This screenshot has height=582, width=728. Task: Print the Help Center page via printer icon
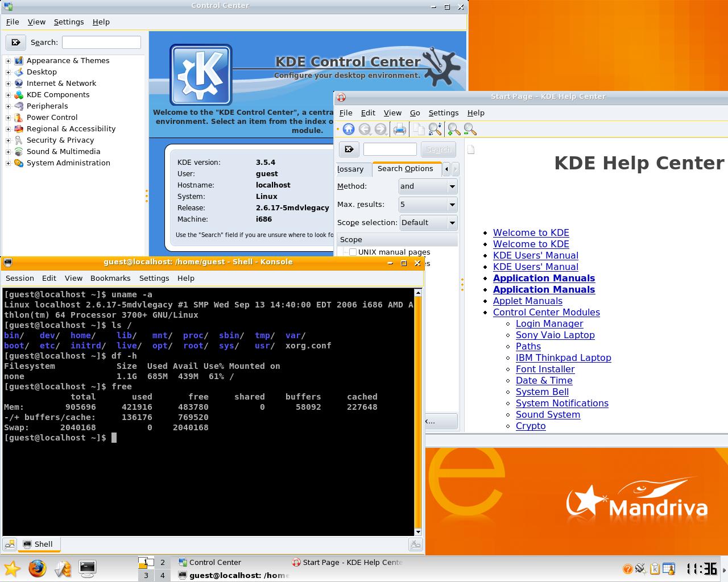[x=400, y=130]
